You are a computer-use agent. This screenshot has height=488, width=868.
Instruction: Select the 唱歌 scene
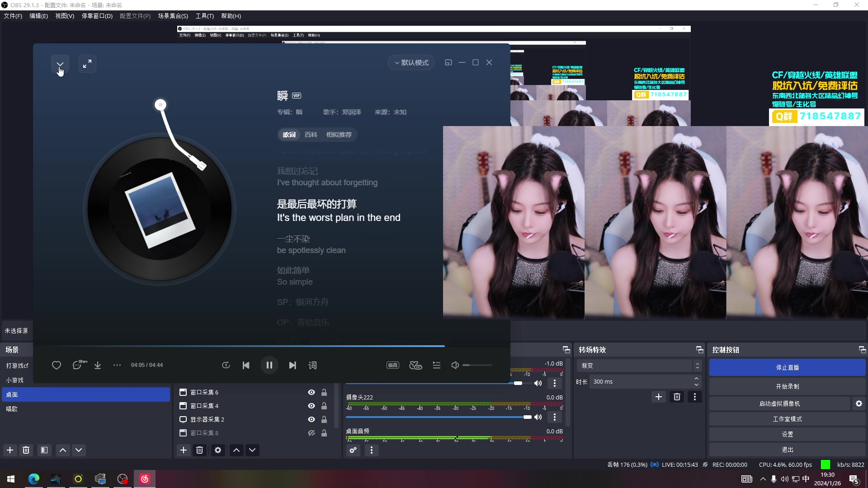86,409
